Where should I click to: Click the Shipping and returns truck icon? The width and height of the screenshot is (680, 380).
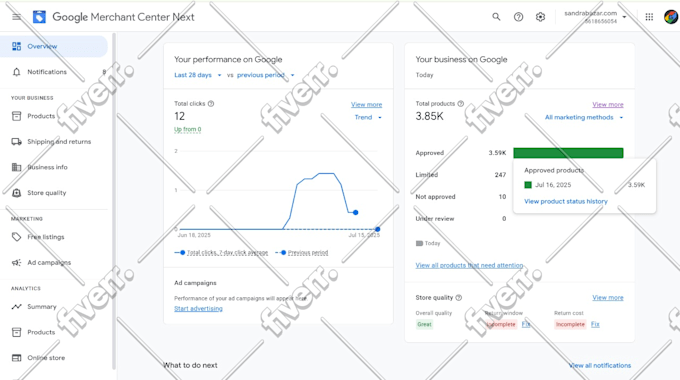click(16, 141)
